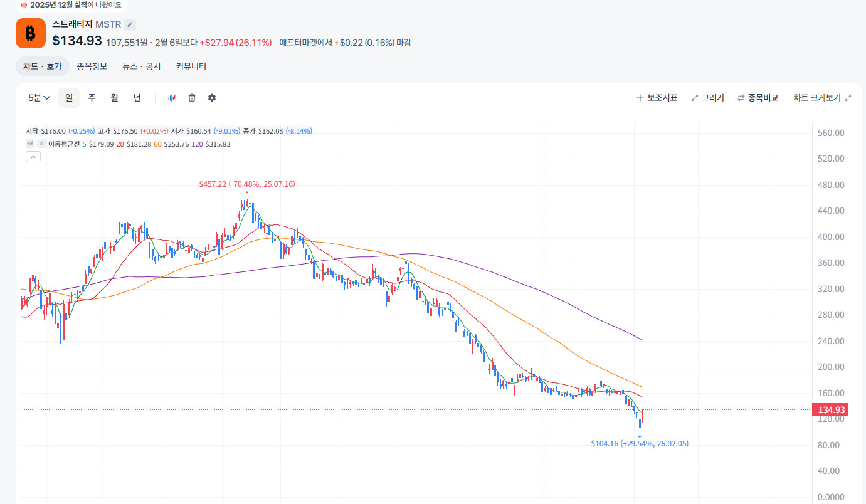Click the 80.00 price axis label
This screenshot has height=504, width=866.
point(830,445)
